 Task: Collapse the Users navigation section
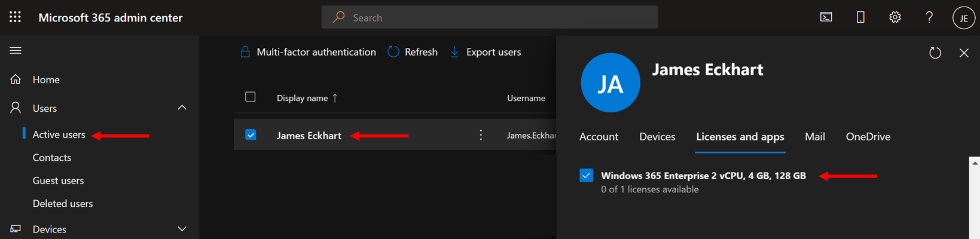182,108
